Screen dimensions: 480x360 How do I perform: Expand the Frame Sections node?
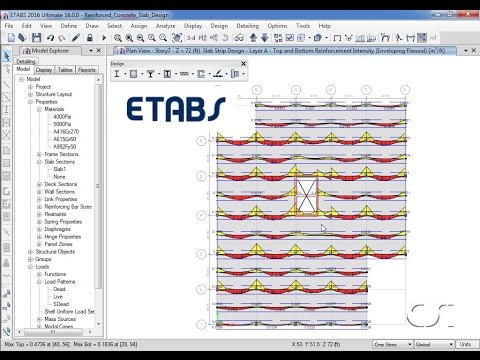click(x=39, y=154)
